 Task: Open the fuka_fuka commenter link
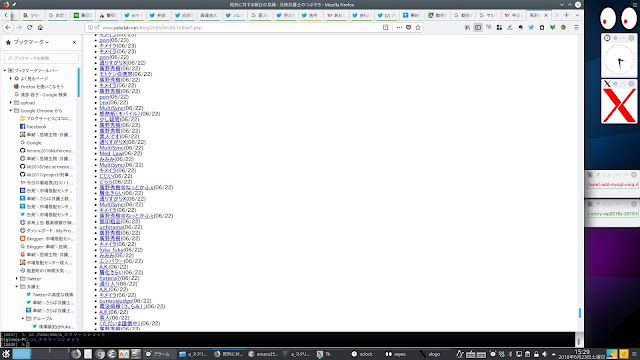[111, 250]
